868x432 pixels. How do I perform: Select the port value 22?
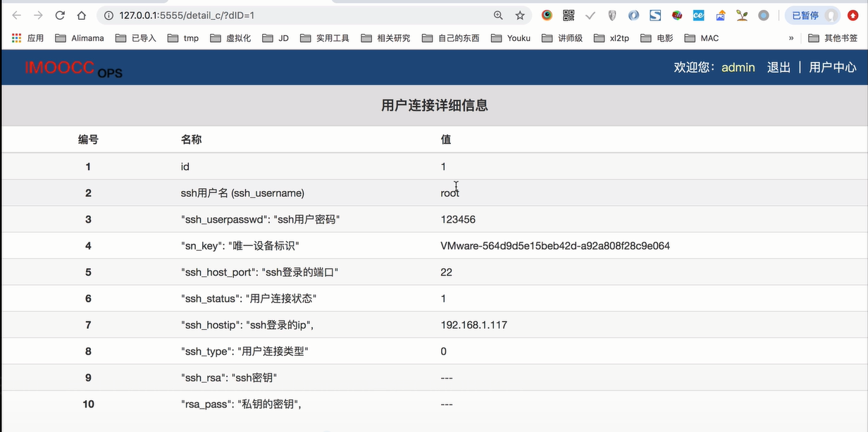(447, 272)
